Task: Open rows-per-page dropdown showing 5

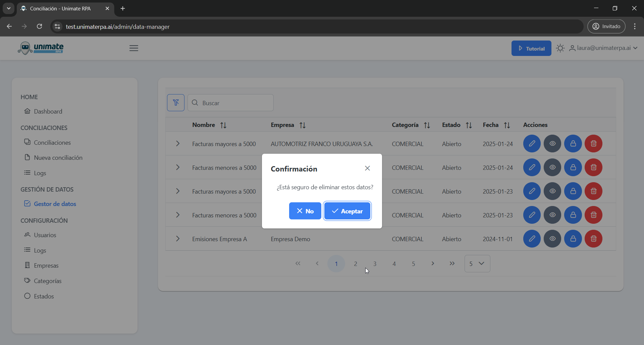Action: click(477, 264)
